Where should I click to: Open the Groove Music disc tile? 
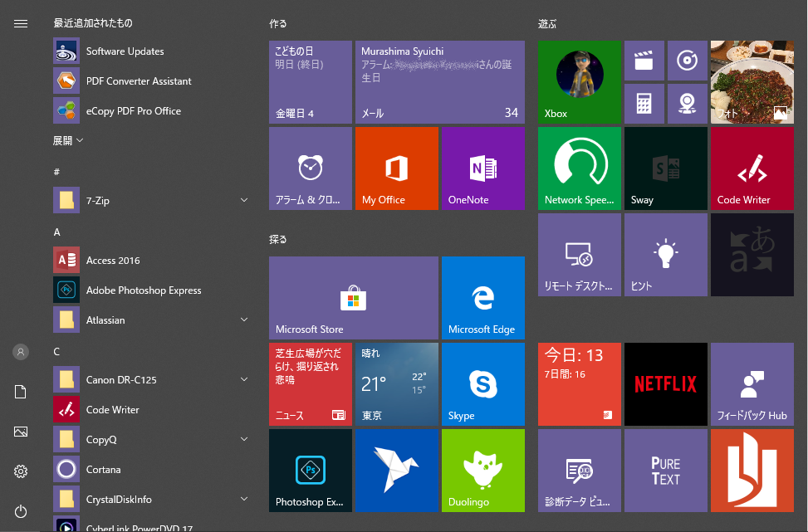pyautogui.click(x=688, y=61)
